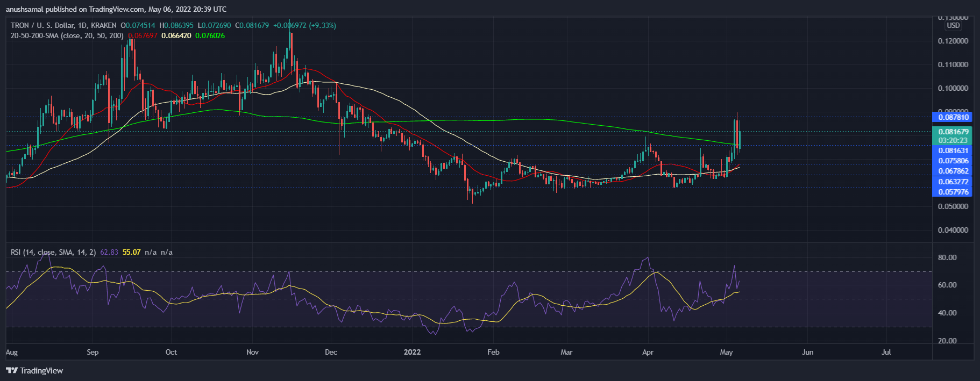Click the green 200-SMA value 0.076026
The image size is (980, 381).
click(x=210, y=35)
